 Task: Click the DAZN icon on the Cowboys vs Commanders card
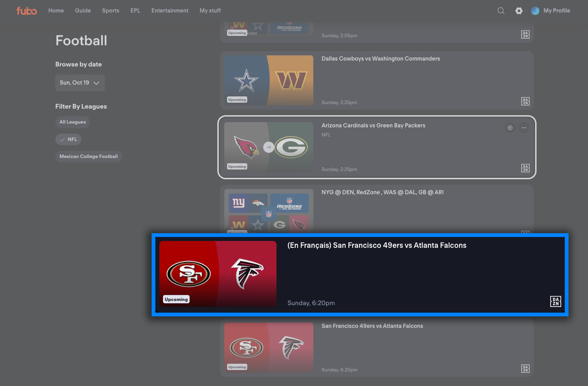pos(525,101)
